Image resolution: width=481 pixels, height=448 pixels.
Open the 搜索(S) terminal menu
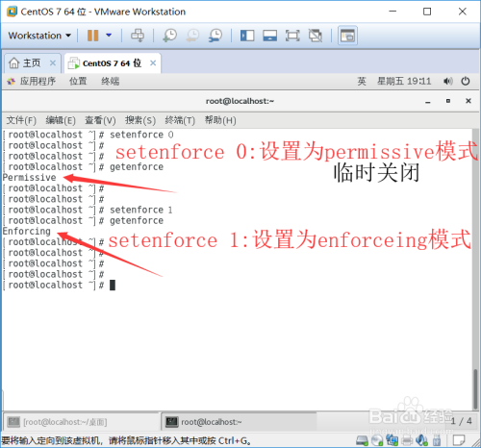point(140,120)
